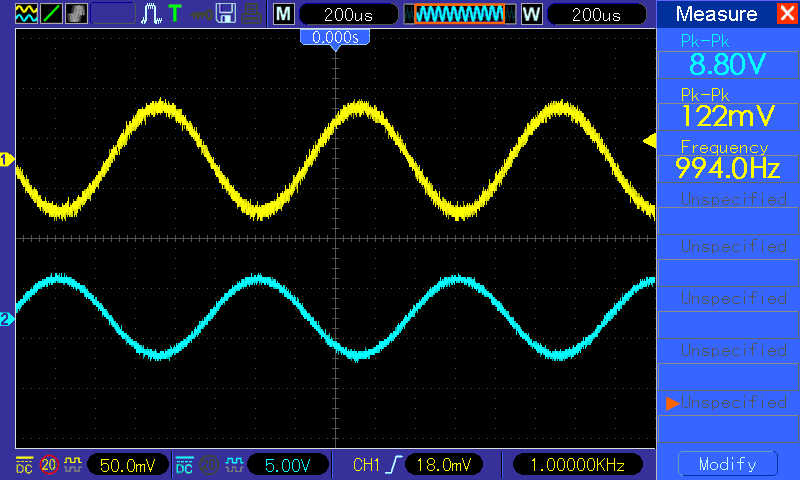The width and height of the screenshot is (800, 480).
Task: Open the Pk-Pk 122mV measurement slot
Action: click(x=727, y=109)
